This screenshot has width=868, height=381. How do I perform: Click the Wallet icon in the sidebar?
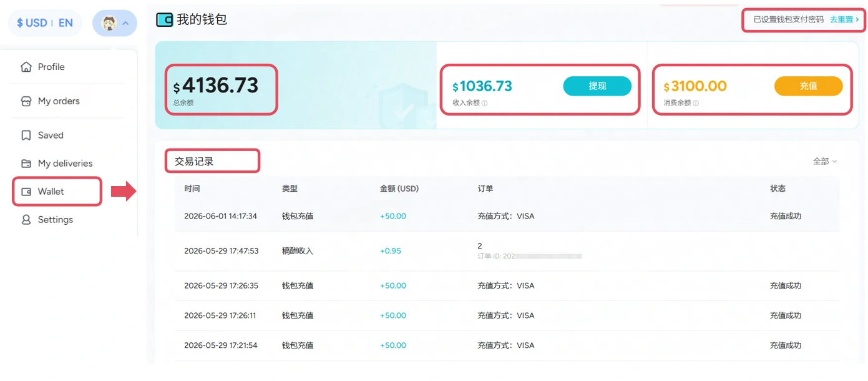(26, 192)
